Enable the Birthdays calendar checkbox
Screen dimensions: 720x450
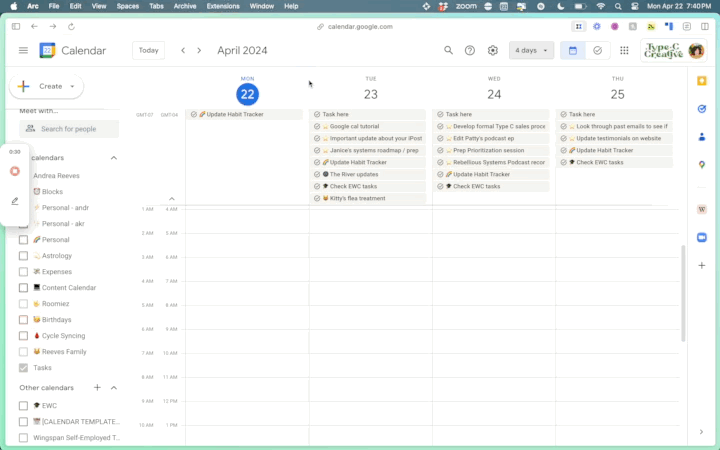click(24, 319)
